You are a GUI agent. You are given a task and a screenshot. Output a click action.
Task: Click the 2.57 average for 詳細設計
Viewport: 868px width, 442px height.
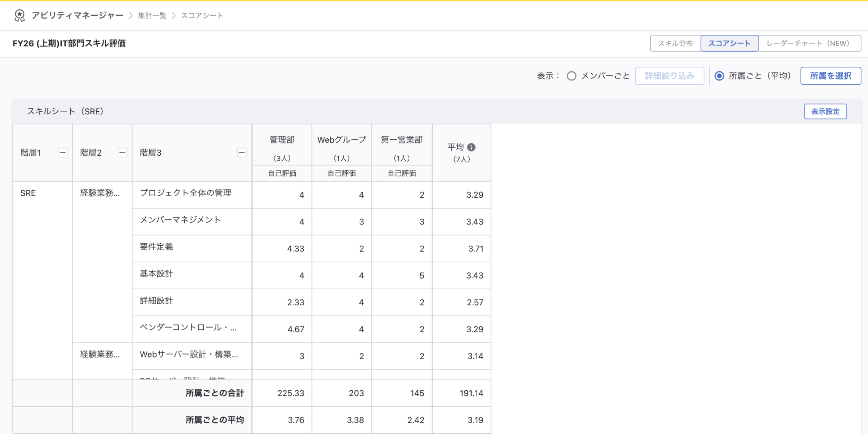coord(475,303)
